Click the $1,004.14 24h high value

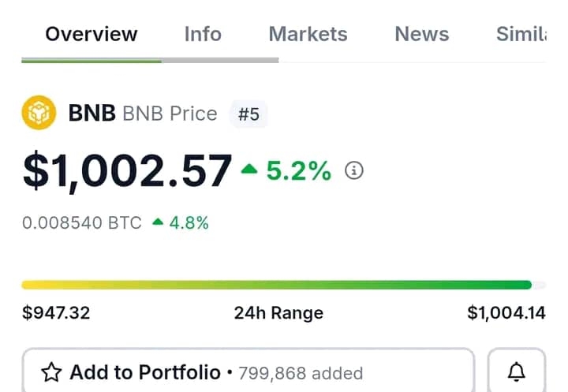pyautogui.click(x=506, y=313)
